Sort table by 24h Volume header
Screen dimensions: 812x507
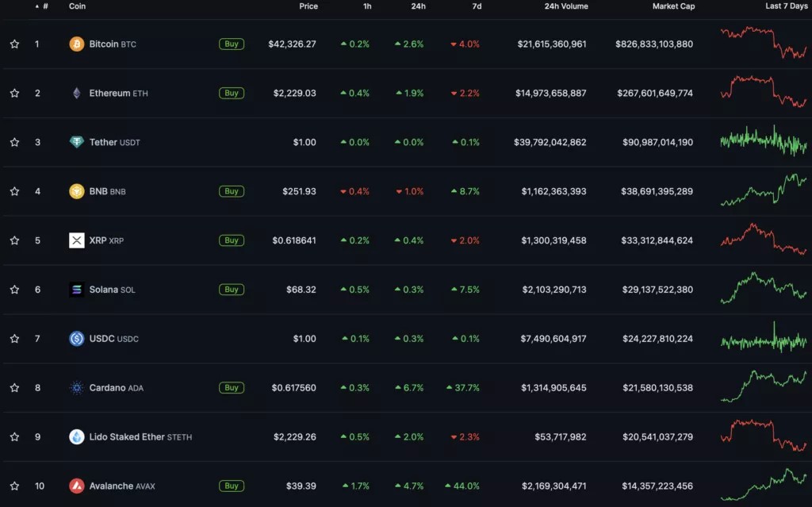[x=566, y=6]
